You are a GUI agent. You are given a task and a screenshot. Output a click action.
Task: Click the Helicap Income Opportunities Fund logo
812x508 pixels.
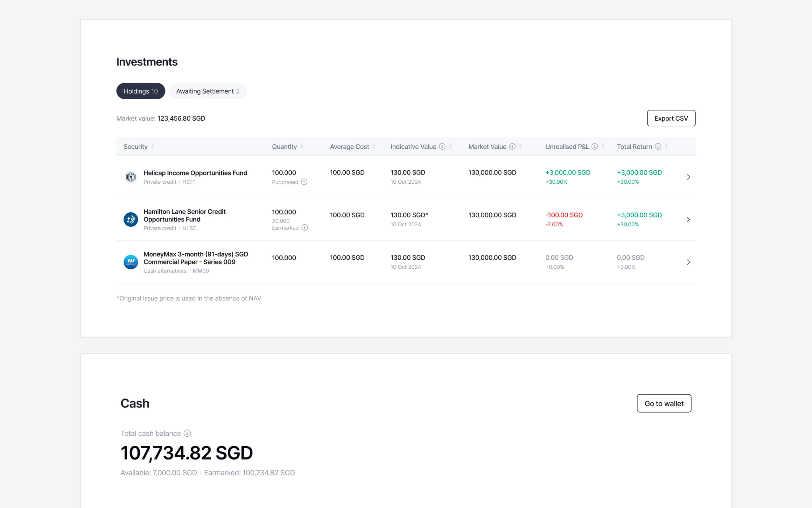131,177
